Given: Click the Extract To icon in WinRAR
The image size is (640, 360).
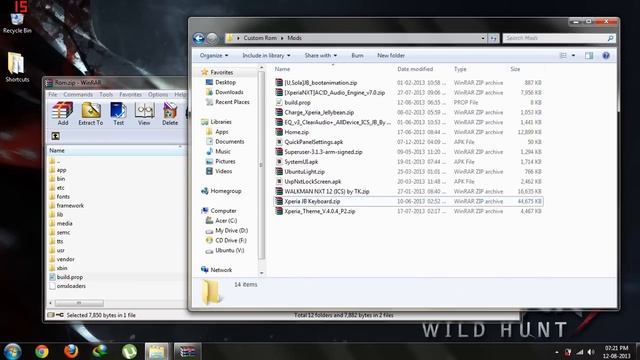Looking at the screenshot, I should [x=91, y=113].
